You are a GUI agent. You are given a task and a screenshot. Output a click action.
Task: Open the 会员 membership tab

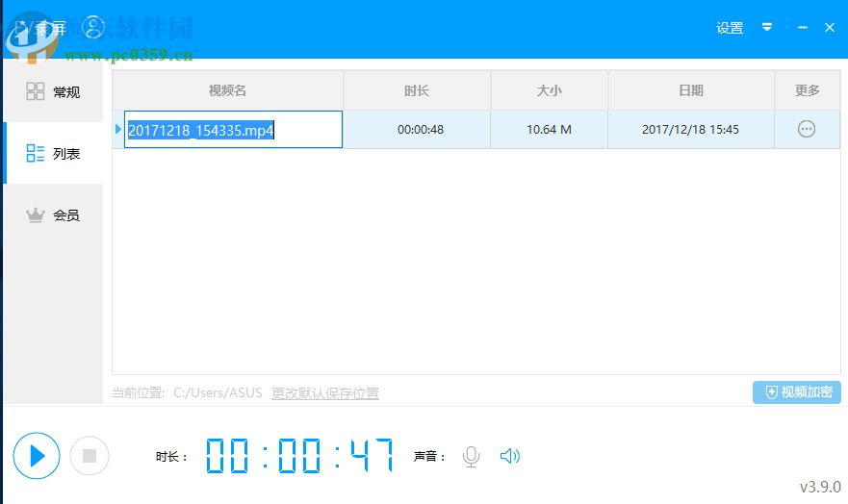(x=53, y=215)
